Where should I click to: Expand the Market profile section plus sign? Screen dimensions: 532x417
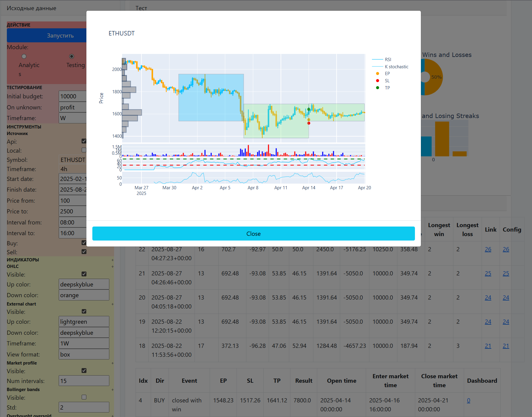[112, 363]
